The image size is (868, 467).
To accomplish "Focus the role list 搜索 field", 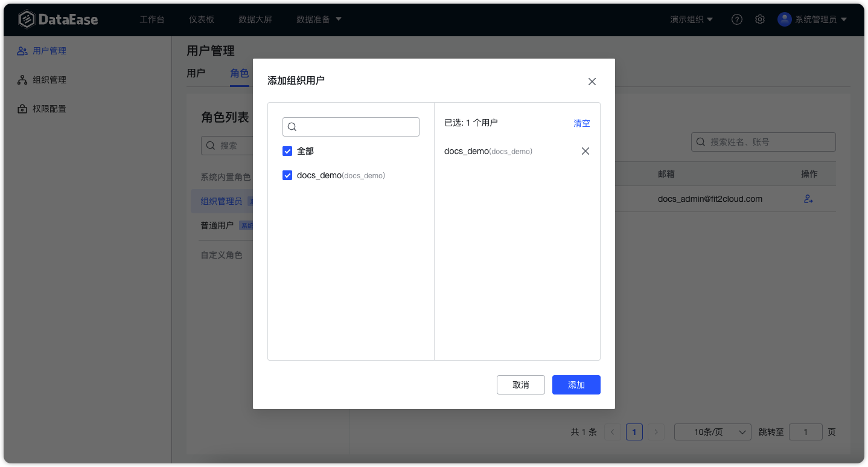I will [228, 146].
